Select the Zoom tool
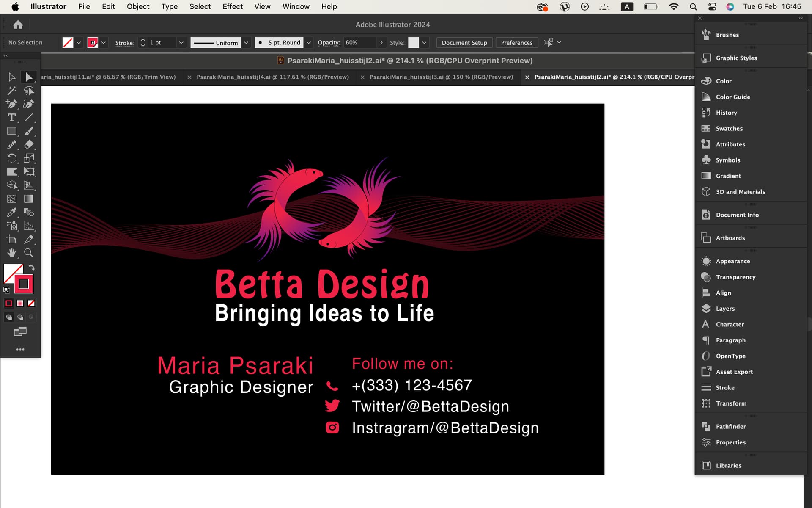This screenshot has height=508, width=812. coord(29,253)
